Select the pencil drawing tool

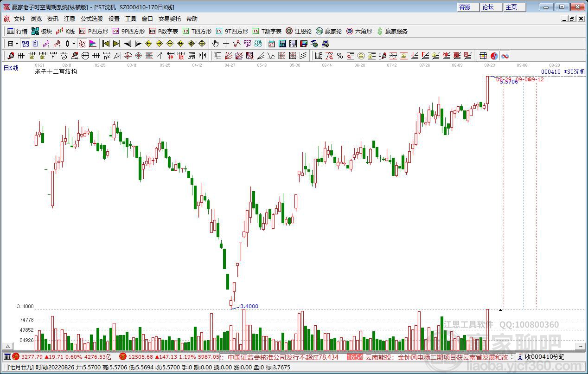coord(11,56)
